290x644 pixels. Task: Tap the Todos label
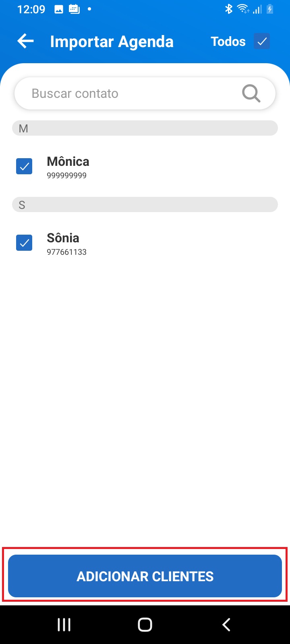(x=228, y=41)
